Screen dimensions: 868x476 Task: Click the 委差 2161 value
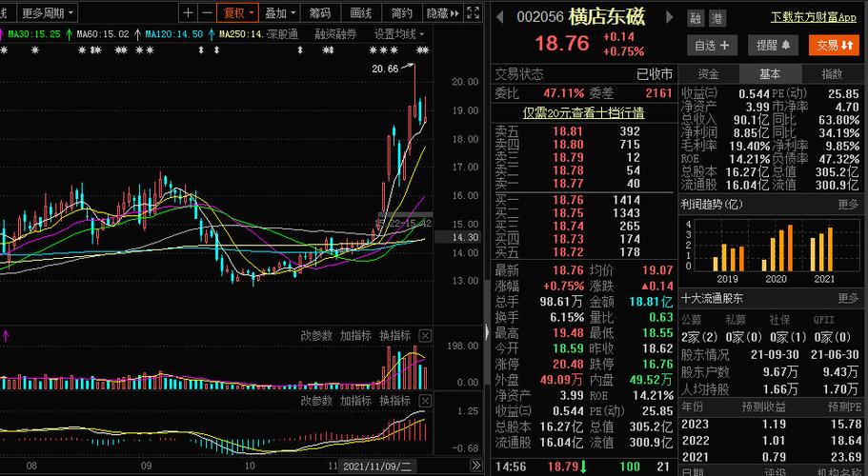(658, 93)
